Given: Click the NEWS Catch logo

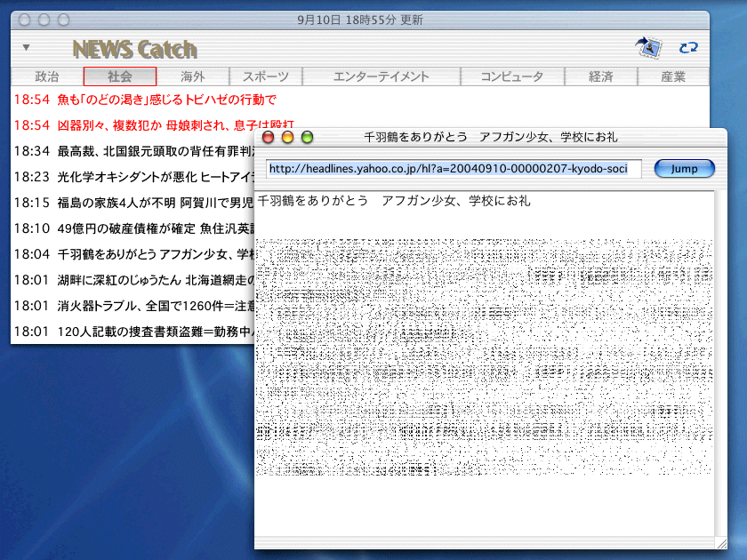Looking at the screenshot, I should (x=134, y=49).
